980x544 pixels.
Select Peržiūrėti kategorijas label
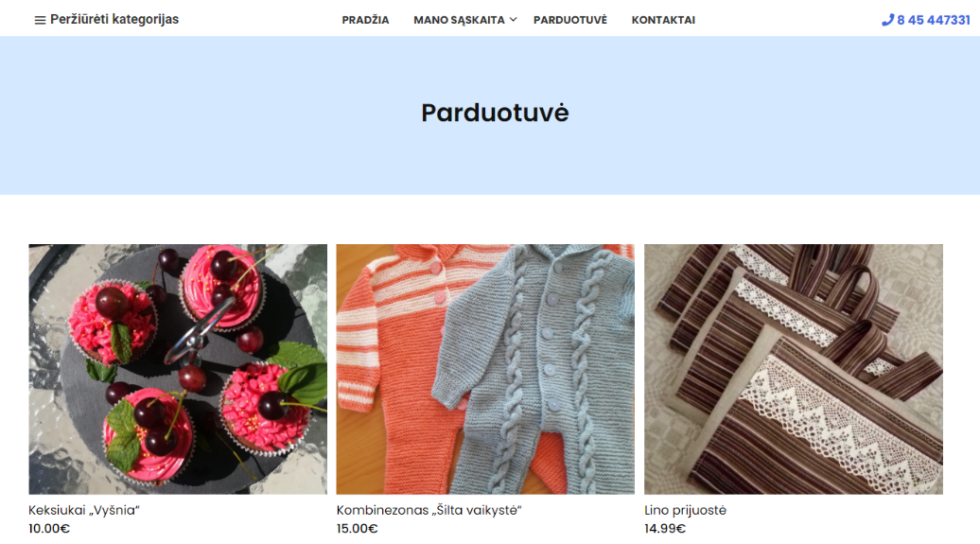coord(114,19)
